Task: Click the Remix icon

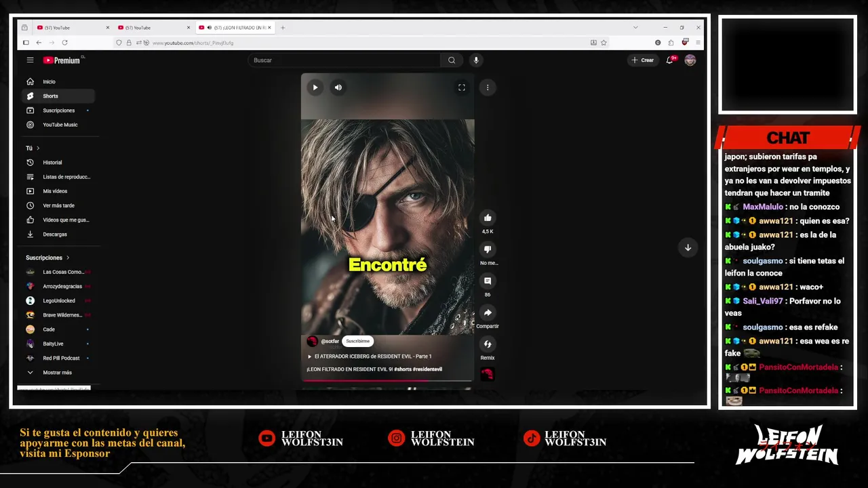Action: 488,344
